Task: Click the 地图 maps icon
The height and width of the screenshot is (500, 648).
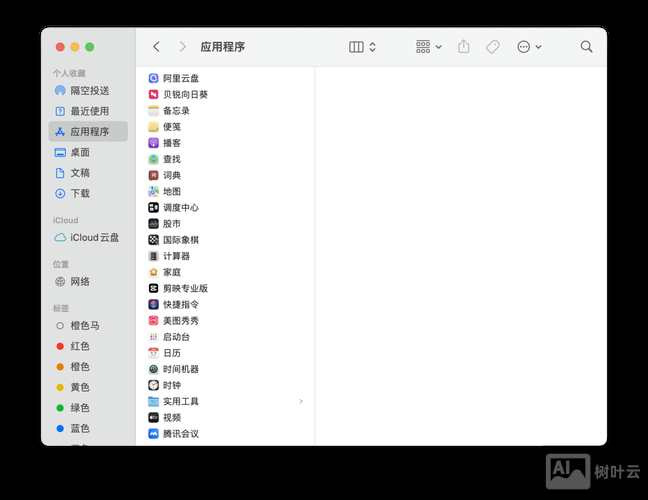Action: [x=153, y=191]
